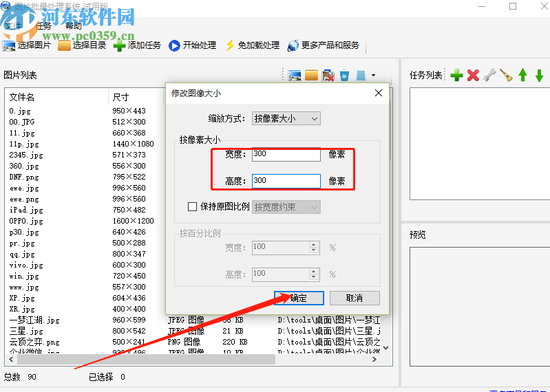This screenshot has height=392, width=550.
Task: Click the trash bin icon in image list header
Action: [344, 76]
